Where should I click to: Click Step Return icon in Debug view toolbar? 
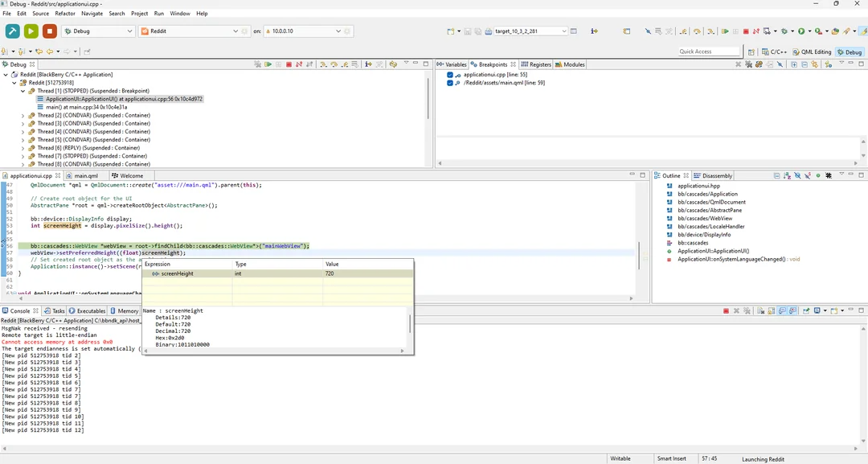344,64
